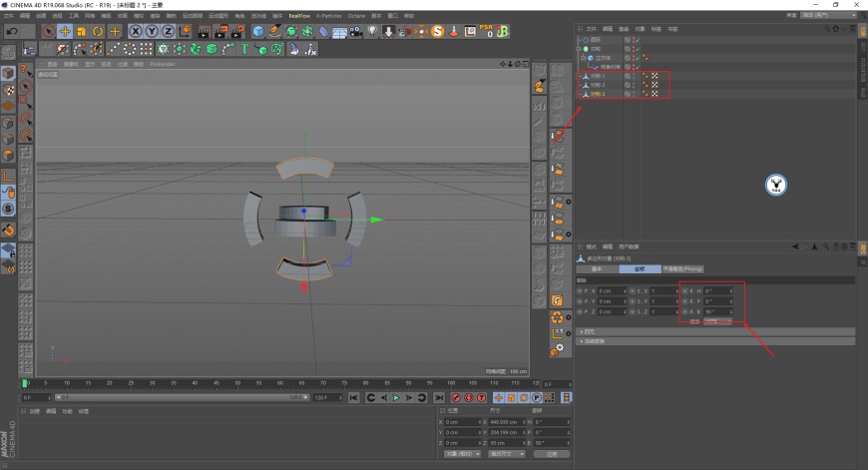868x470 pixels.
Task: Click the Apply button in coordinates manager
Action: 552,454
